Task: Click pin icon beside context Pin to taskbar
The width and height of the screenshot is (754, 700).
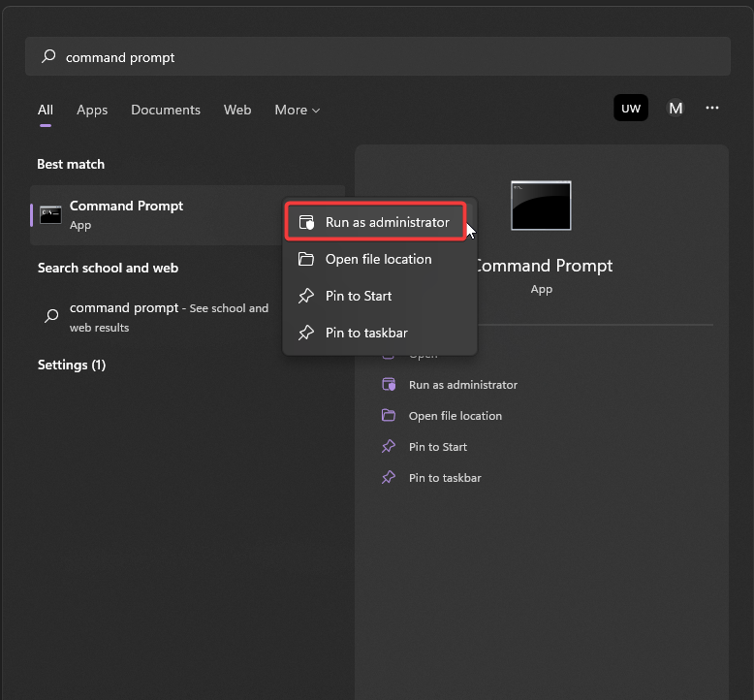Action: pos(306,333)
